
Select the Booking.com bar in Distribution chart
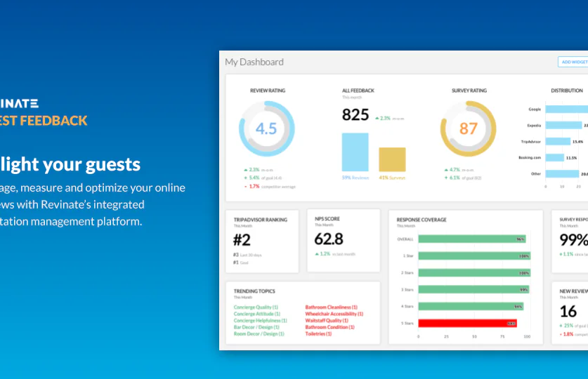(x=554, y=158)
